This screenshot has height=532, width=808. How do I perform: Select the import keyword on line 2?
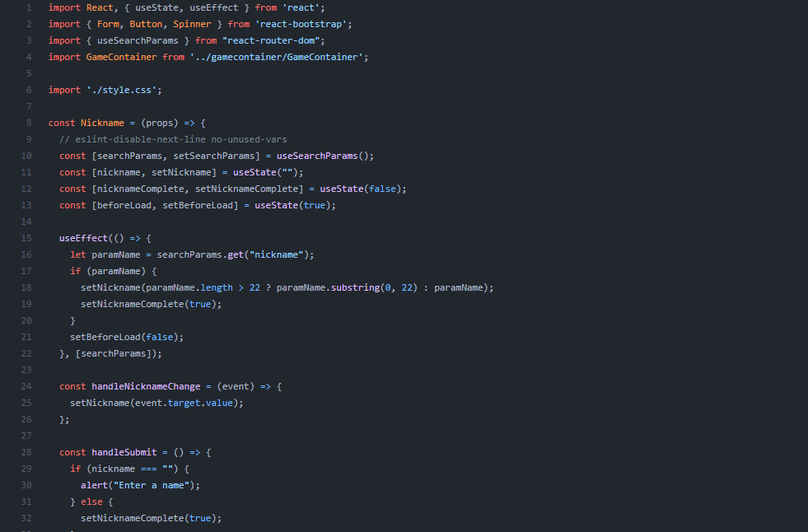pos(64,24)
